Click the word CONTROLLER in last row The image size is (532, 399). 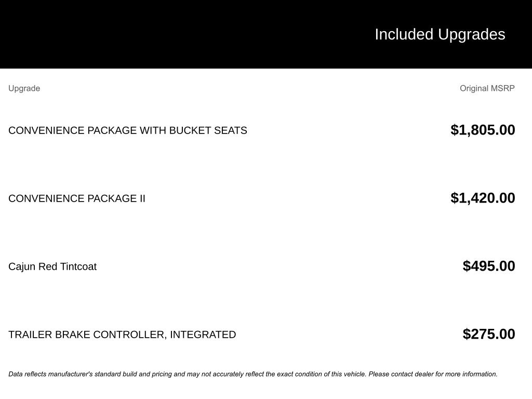pos(130,335)
